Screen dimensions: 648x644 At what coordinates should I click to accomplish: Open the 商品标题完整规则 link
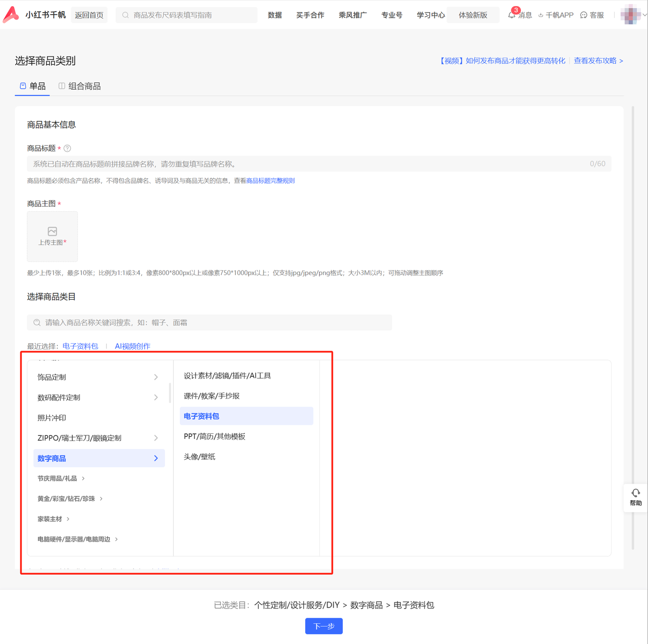point(270,181)
